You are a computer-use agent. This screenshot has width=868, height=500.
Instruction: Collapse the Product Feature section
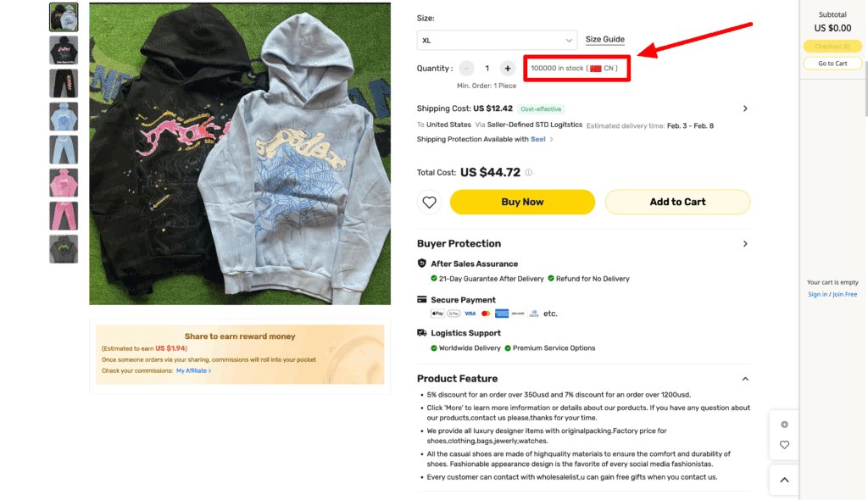[x=744, y=379]
